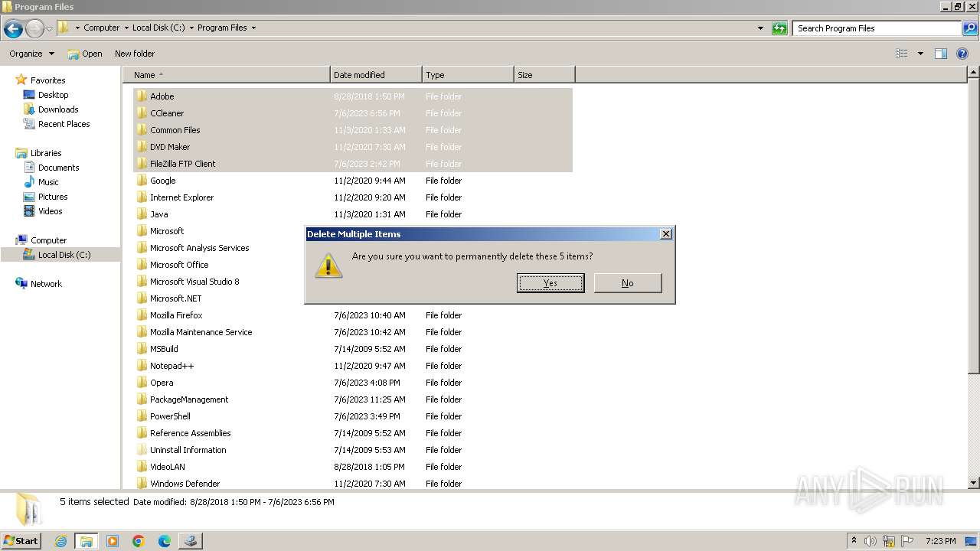Screen dimensions: 980x551
Task: Select Music library
Action: pos(48,182)
